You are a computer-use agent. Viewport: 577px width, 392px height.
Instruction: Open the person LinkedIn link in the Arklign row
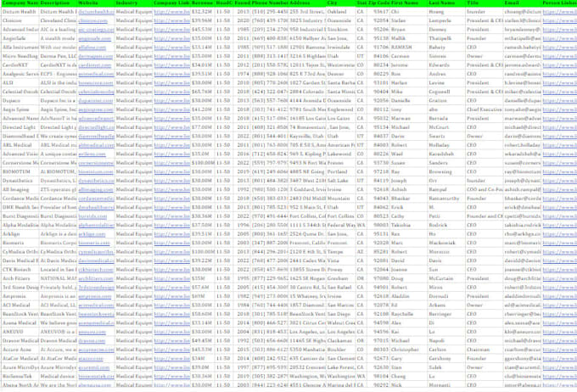[560, 234]
